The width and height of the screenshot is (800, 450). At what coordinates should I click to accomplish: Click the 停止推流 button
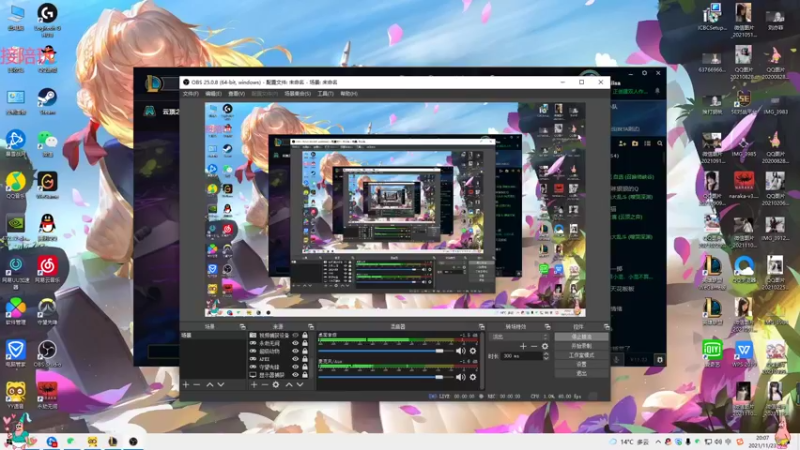581,337
